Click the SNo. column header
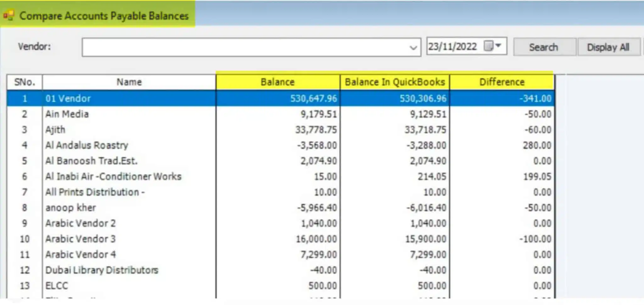 25,82
